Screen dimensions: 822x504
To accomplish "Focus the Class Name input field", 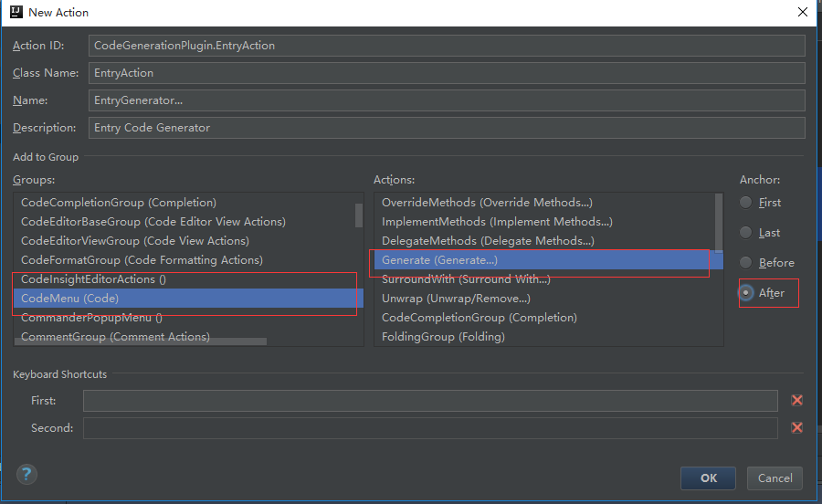I will [447, 73].
